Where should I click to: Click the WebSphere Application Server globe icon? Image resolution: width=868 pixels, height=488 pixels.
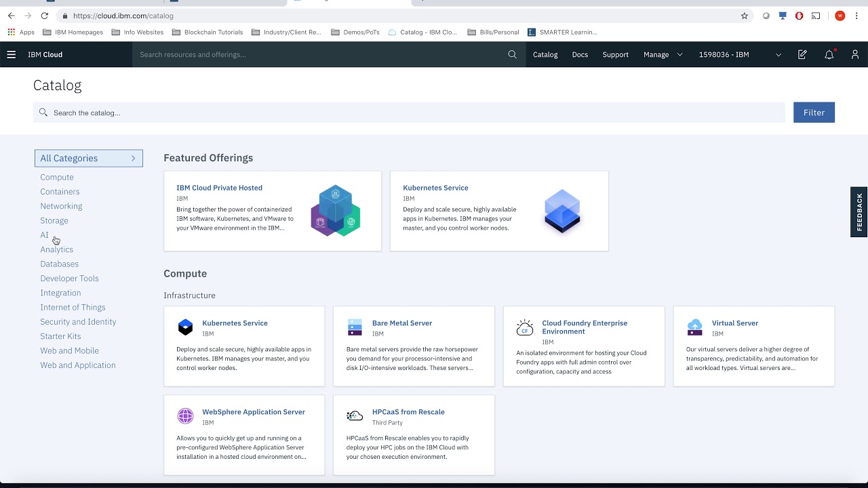185,415
